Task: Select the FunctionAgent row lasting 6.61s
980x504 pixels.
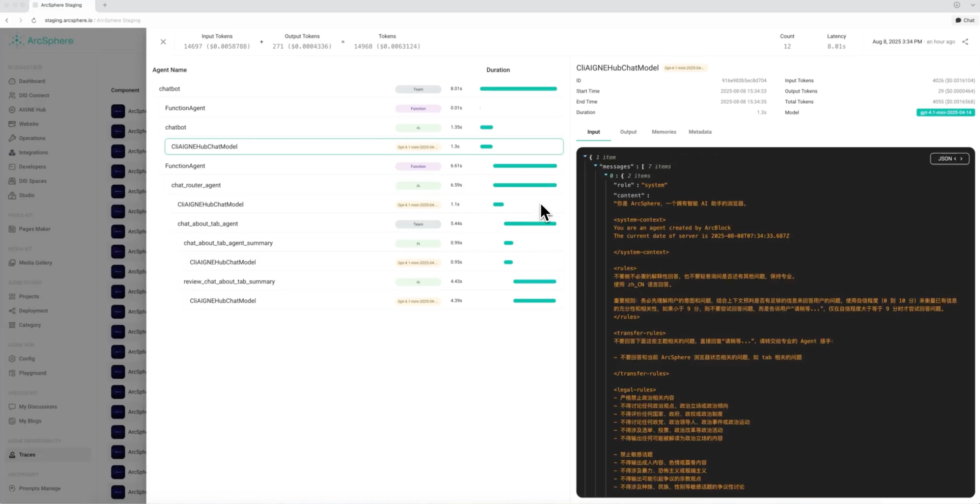Action: (x=361, y=166)
